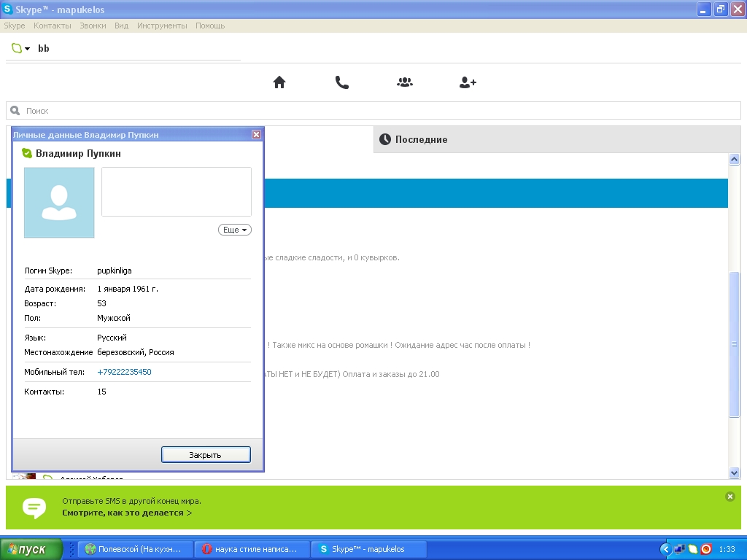Viewport: 747px width, 560px height.
Task: Open the Звонки menu
Action: pos(93,26)
